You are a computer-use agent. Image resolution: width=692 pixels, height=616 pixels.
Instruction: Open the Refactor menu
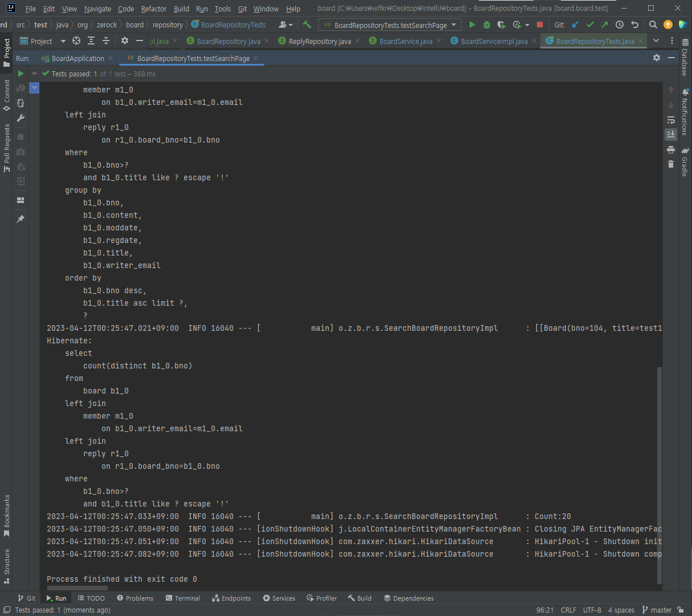[x=154, y=9]
